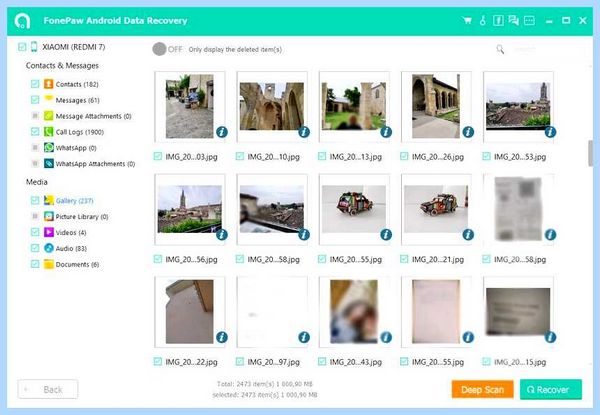Image resolution: width=600 pixels, height=415 pixels.
Task: Show info for IMG_20...10.jpg
Action: coord(304,132)
